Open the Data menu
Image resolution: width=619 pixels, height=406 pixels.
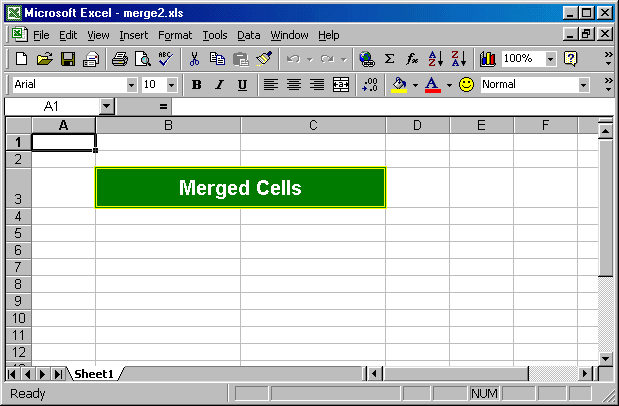click(248, 35)
